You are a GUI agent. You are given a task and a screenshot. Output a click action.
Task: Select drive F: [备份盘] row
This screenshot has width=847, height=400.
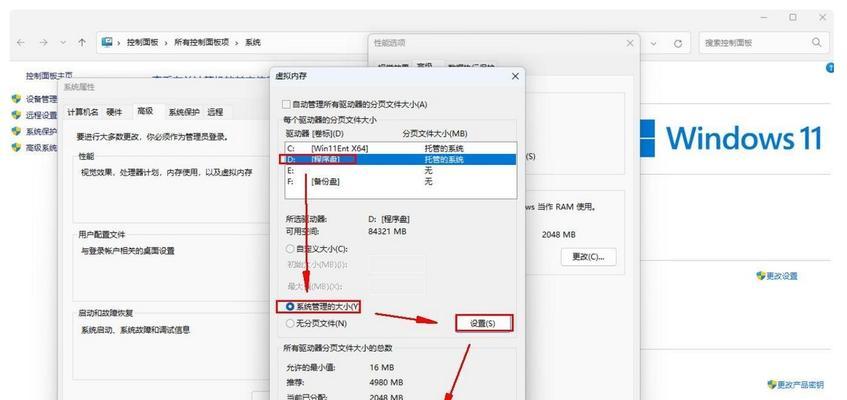point(400,182)
